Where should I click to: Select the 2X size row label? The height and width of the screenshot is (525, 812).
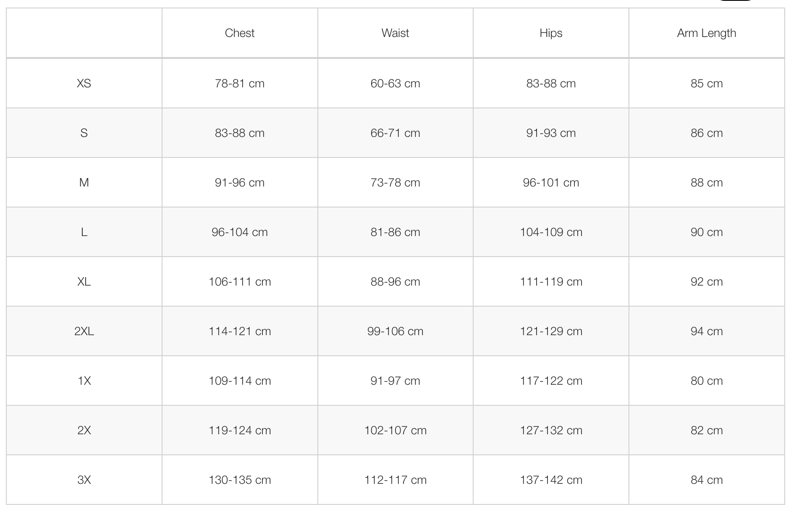click(84, 430)
